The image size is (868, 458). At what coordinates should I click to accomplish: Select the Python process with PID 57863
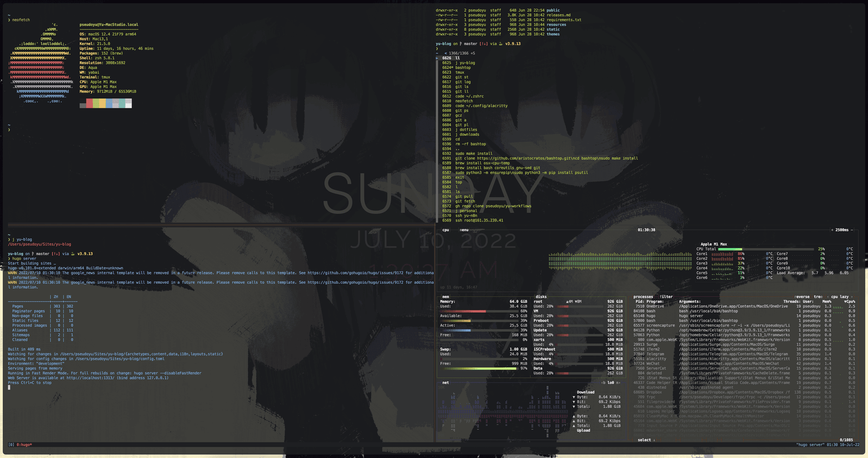744,335
